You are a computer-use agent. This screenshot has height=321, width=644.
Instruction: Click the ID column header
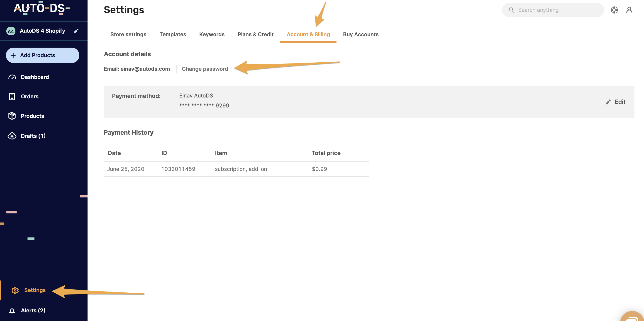click(x=164, y=153)
